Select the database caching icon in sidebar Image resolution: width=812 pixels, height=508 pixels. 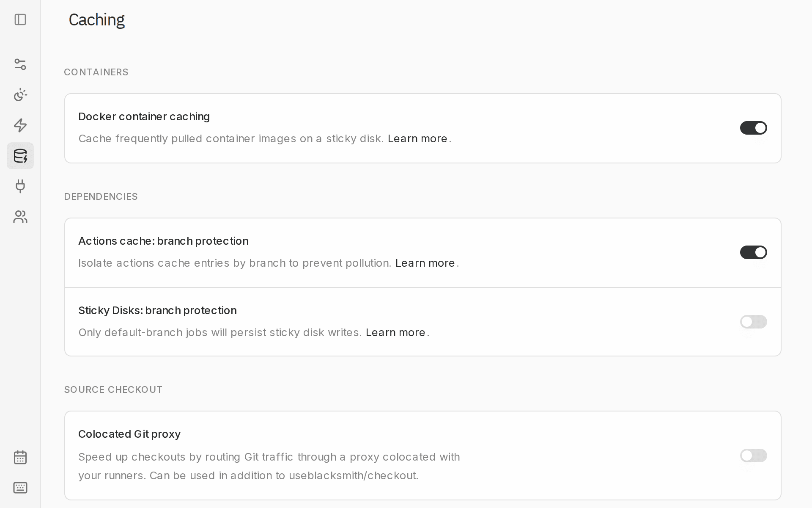(x=20, y=156)
